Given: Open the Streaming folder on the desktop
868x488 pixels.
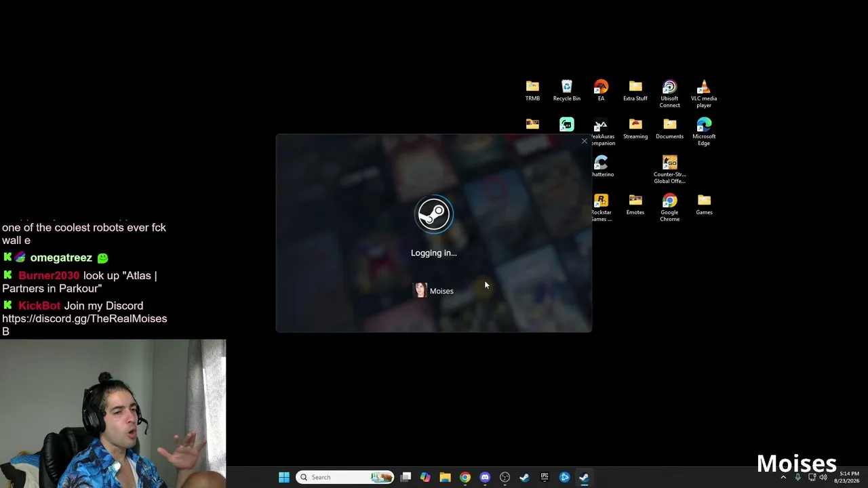Looking at the screenshot, I should pos(635,128).
